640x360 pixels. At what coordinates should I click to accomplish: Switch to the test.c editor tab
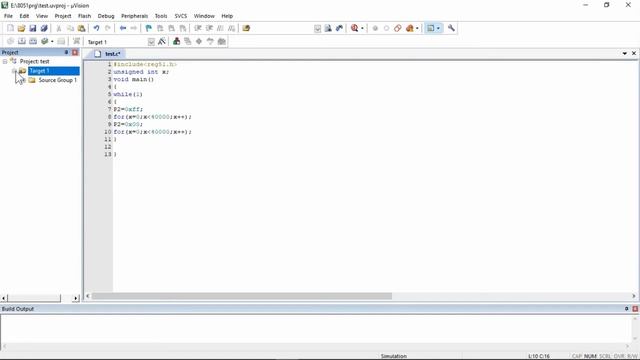tap(107, 54)
